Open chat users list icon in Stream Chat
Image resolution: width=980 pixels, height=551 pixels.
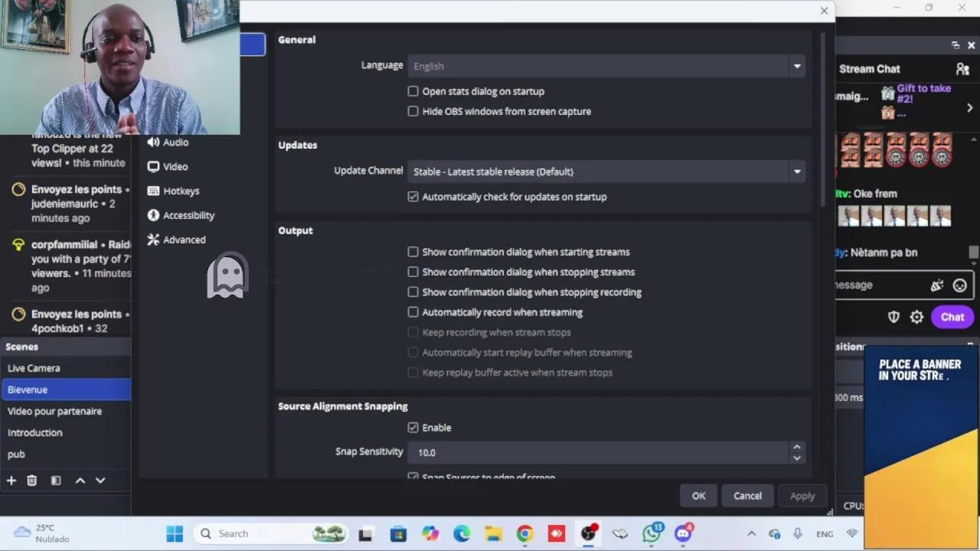point(962,69)
